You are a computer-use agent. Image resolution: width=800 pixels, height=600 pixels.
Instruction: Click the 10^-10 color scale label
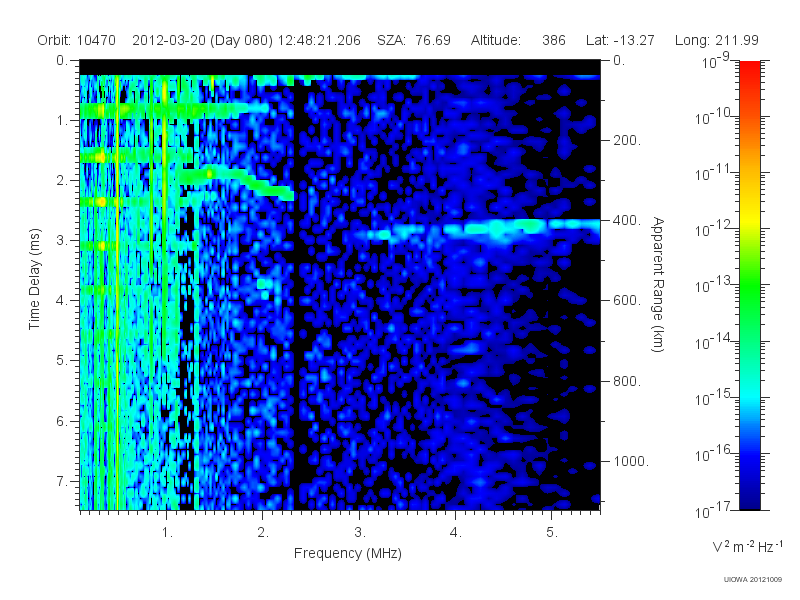[x=713, y=117]
